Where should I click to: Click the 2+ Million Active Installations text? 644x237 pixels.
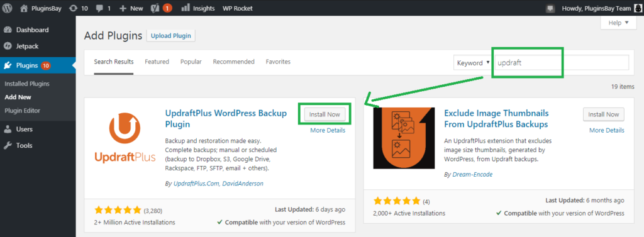(x=135, y=222)
